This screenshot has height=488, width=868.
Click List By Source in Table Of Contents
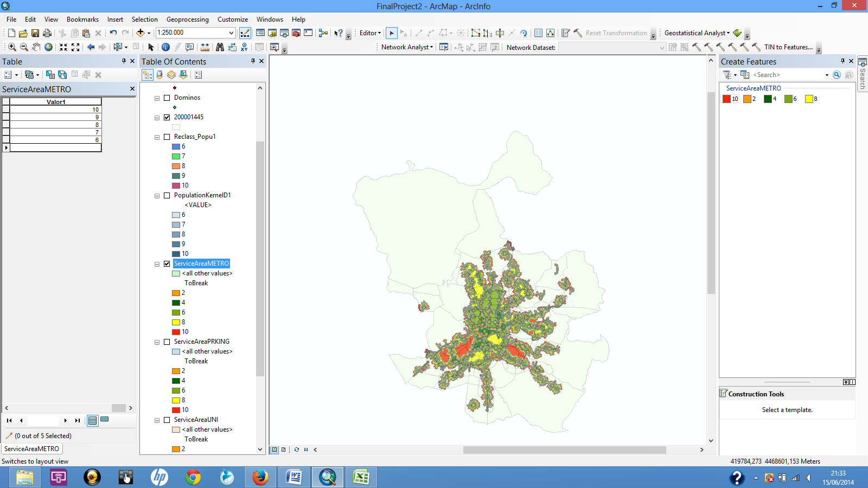[x=159, y=75]
